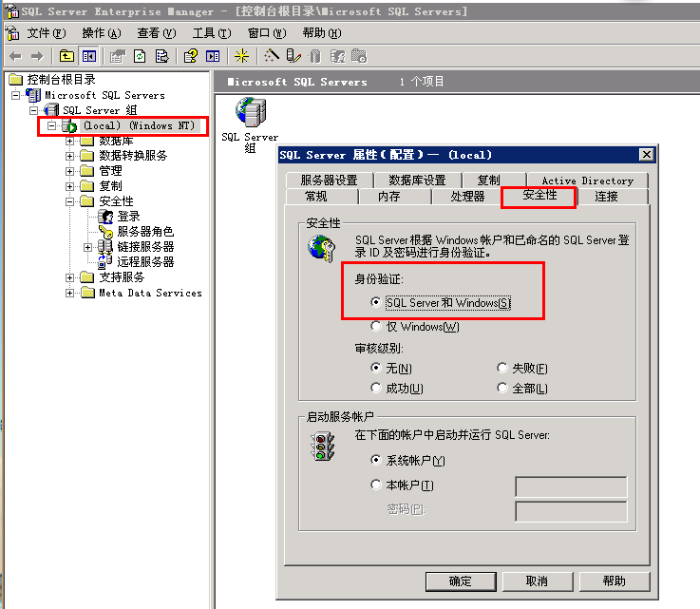Switch to the 数据库设置 tab

417,180
